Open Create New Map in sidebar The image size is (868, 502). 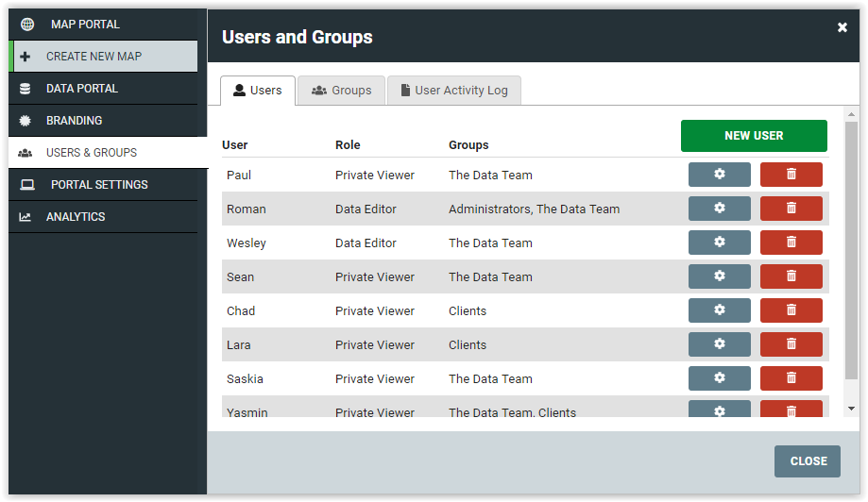(105, 57)
